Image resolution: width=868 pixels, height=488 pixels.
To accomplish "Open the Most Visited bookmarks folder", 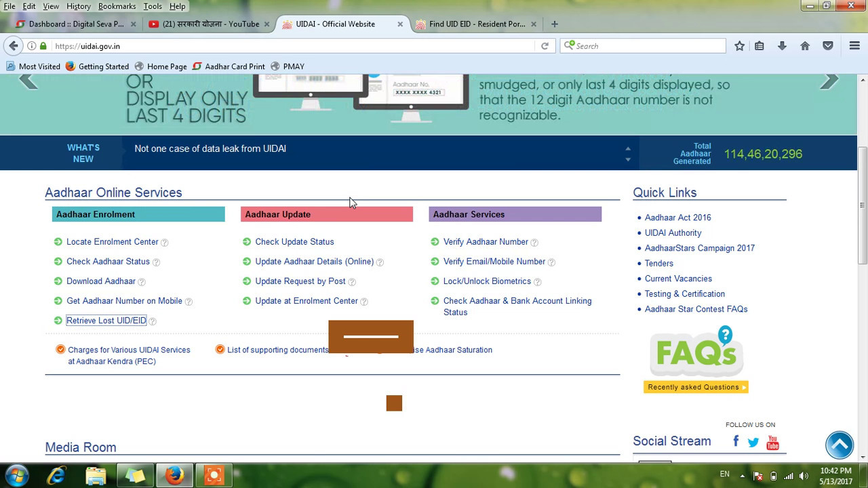I will point(33,66).
